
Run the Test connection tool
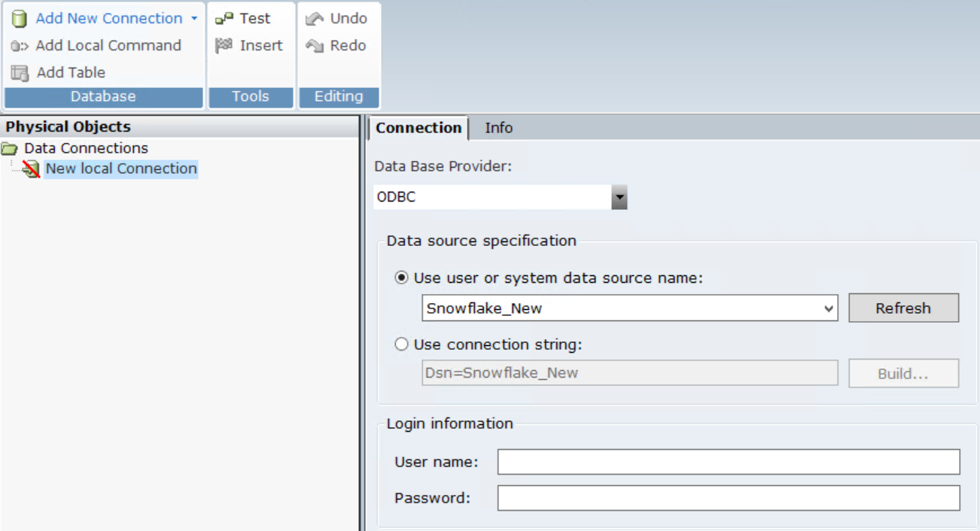243,19
